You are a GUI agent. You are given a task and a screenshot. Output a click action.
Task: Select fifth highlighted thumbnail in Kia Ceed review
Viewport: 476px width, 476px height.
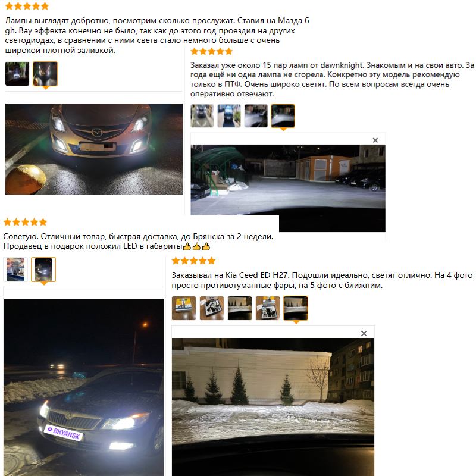coord(296,308)
